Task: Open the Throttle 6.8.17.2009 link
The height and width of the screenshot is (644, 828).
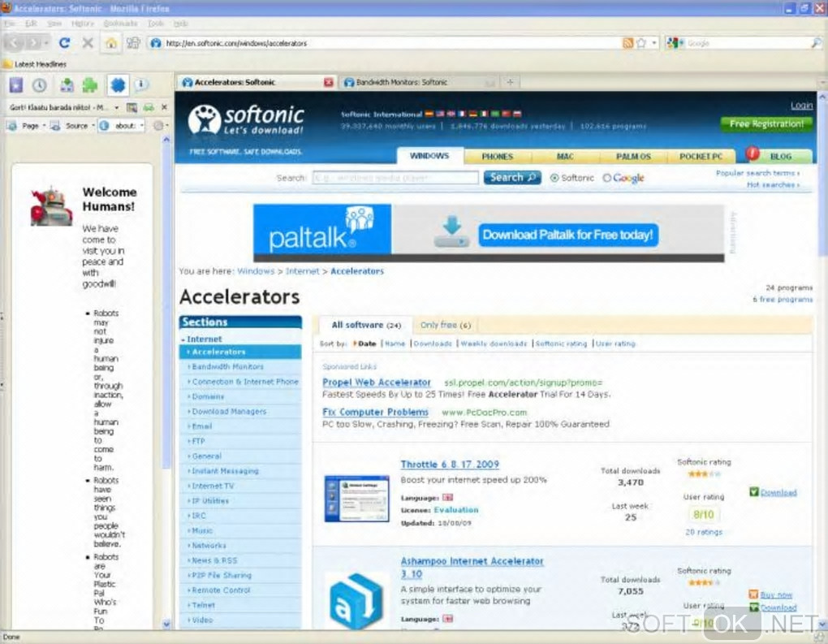Action: tap(450, 465)
